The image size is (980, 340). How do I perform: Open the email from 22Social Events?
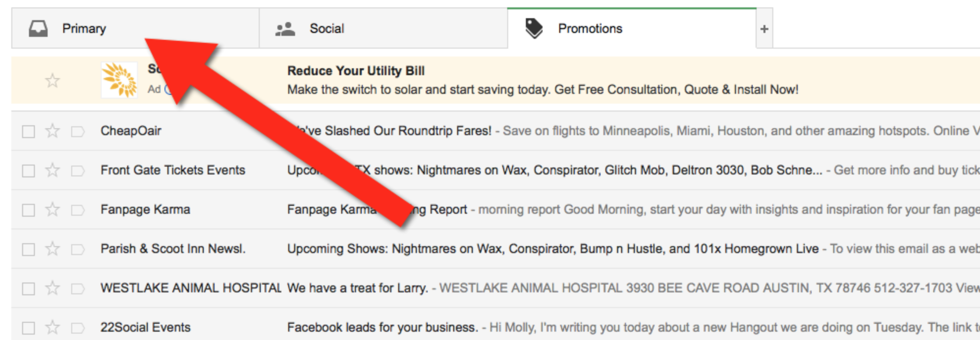tap(382, 327)
